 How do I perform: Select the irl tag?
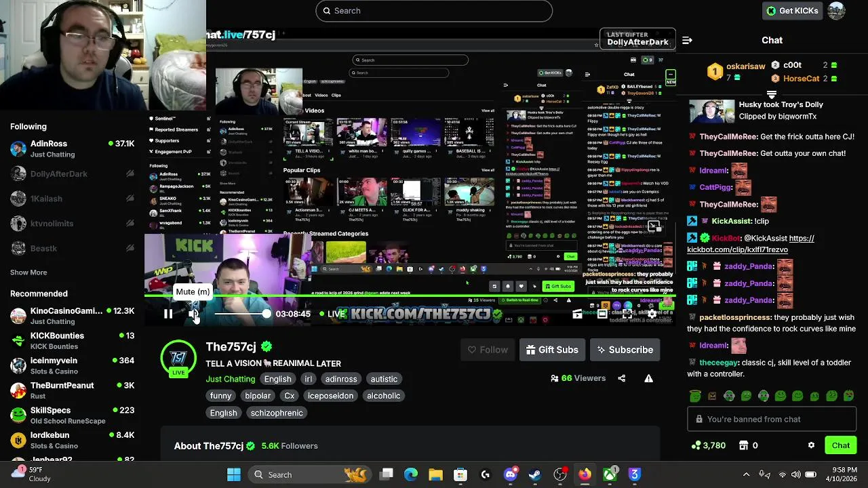(x=309, y=379)
